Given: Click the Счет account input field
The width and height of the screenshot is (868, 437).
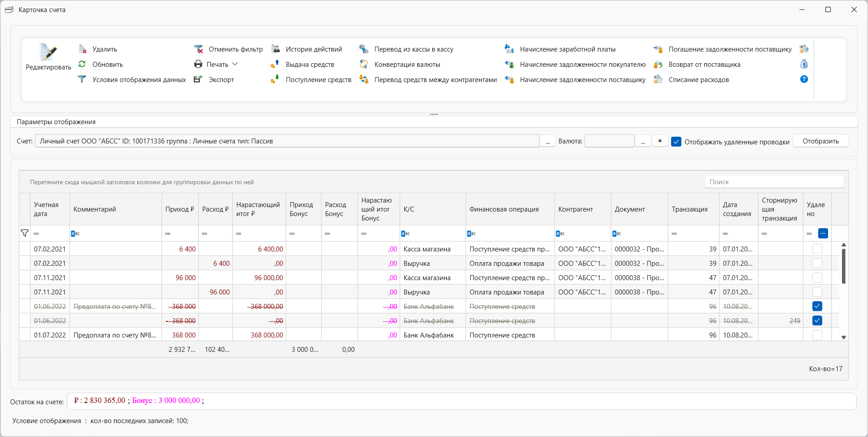Looking at the screenshot, I should coord(287,141).
